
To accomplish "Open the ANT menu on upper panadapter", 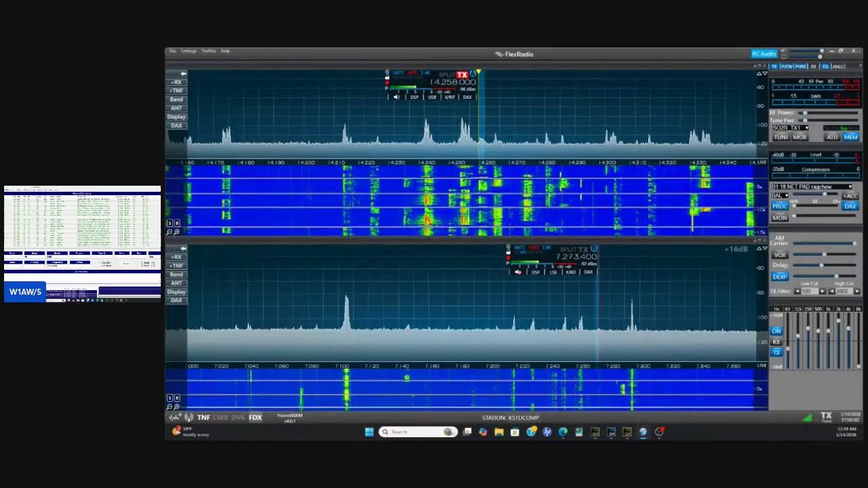I will point(176,108).
